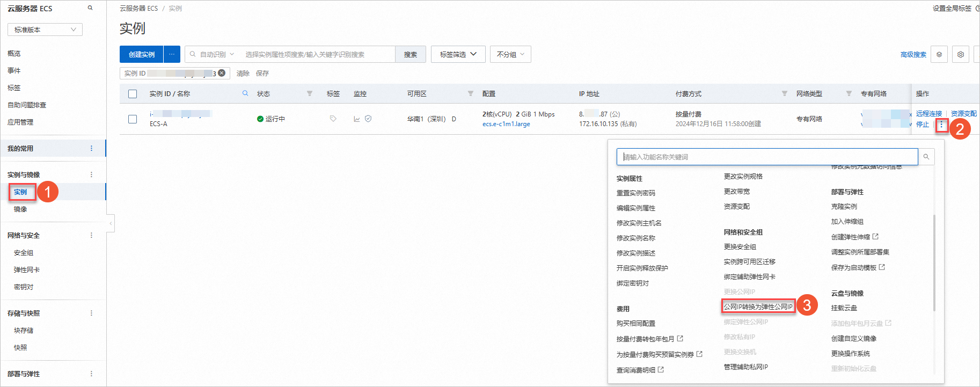
Task: Select 概览 in the sidebar
Action: click(14, 53)
